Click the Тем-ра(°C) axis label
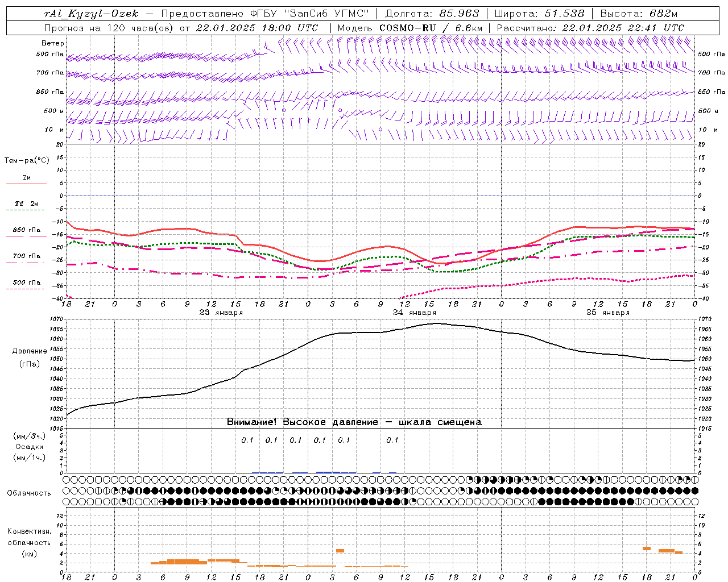Image resolution: width=728 pixels, height=582 pixels. [27, 161]
